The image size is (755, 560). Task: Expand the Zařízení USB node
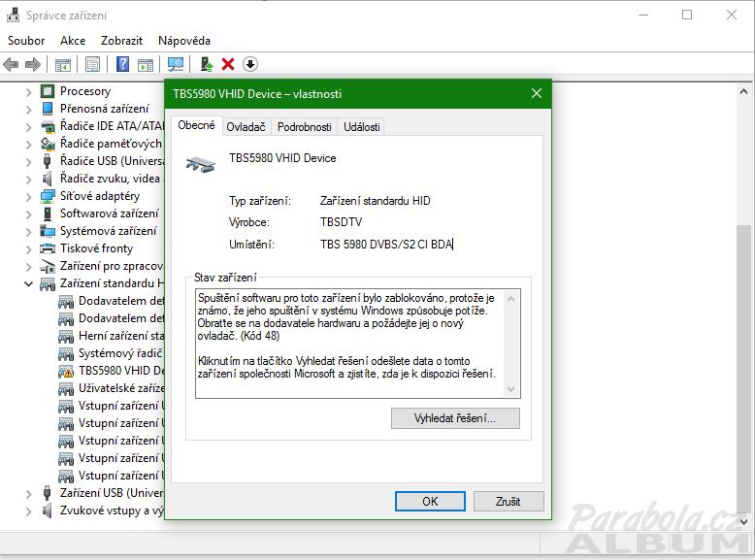[28, 494]
